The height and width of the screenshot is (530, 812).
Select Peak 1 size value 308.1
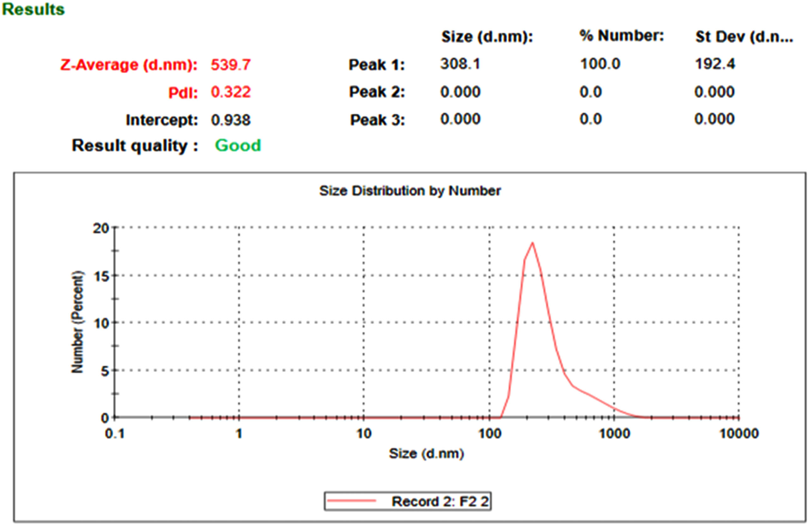point(460,64)
